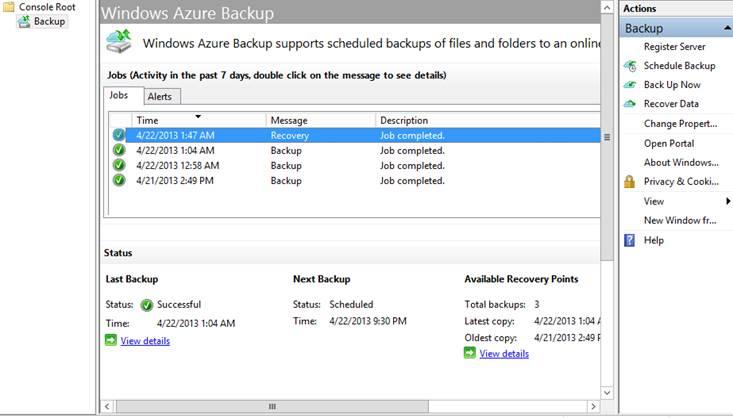733x418 pixels.
Task: Click the Windows Azure Backup cloud drive icon
Action: coord(119,41)
